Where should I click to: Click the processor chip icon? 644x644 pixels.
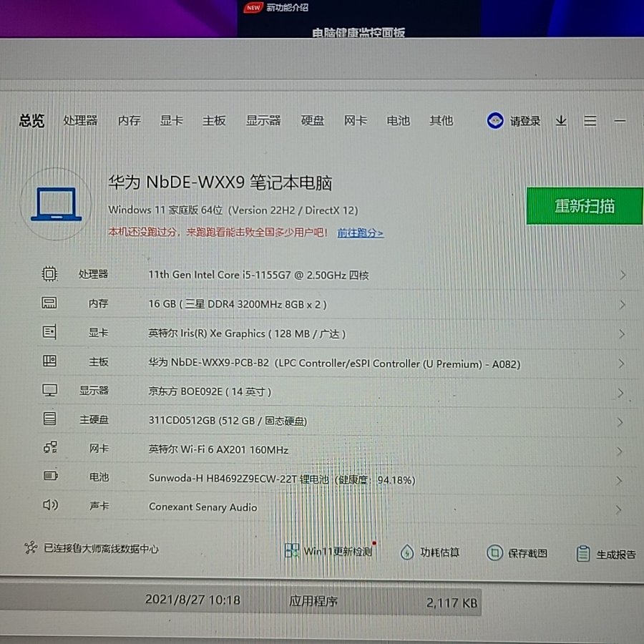(x=49, y=274)
